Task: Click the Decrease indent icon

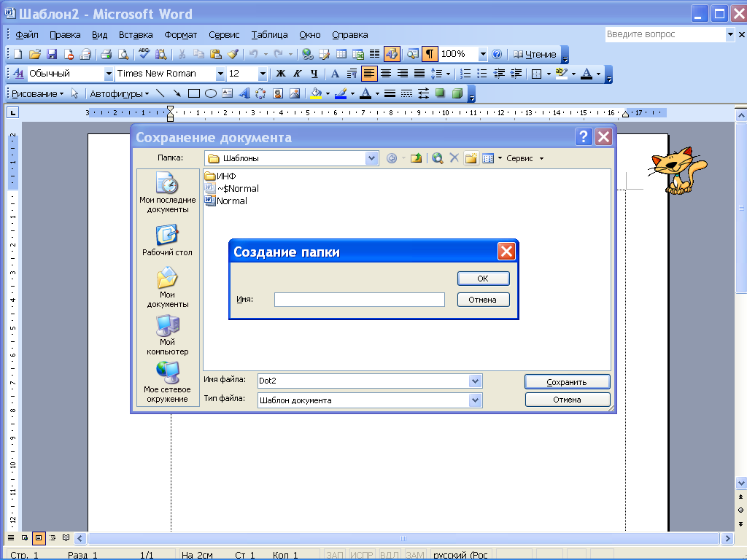Action: (499, 74)
